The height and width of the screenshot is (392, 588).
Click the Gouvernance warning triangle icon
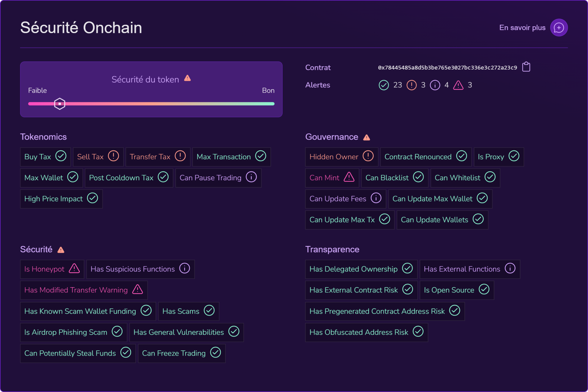click(366, 137)
